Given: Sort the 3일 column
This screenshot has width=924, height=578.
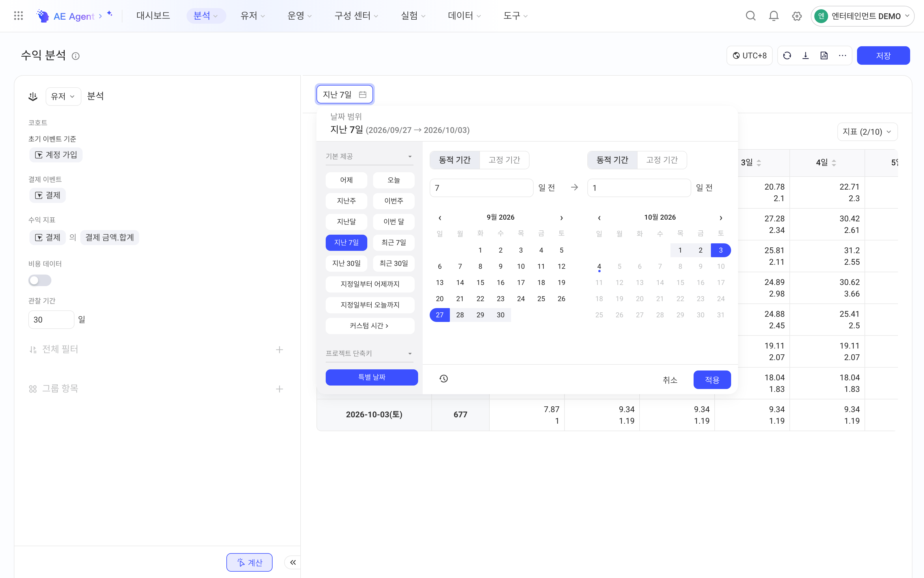Looking at the screenshot, I should (x=759, y=162).
